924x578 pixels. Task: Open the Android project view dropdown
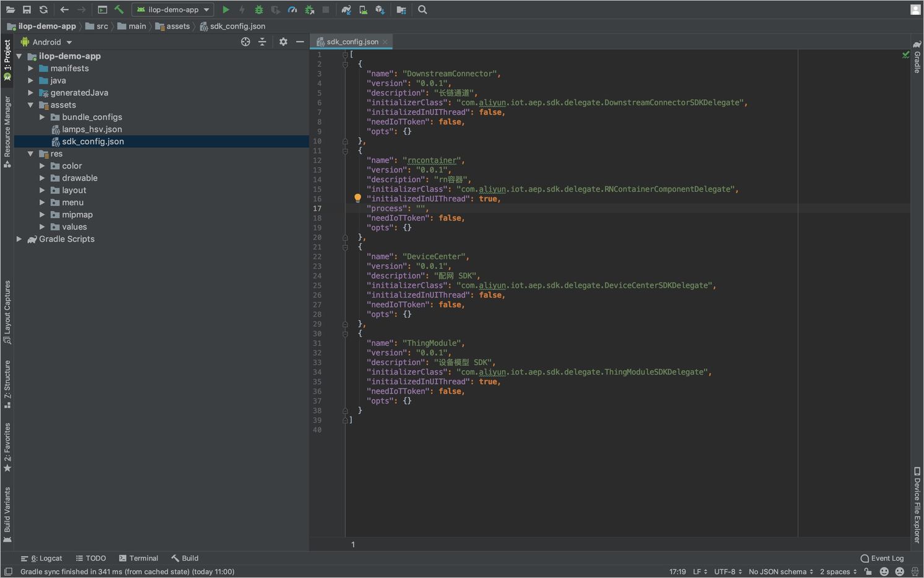(46, 42)
